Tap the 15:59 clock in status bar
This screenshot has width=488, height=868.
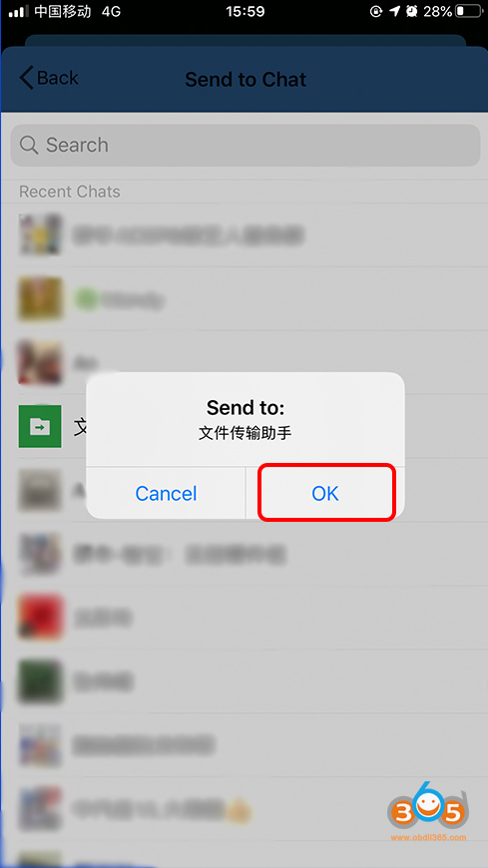(245, 11)
